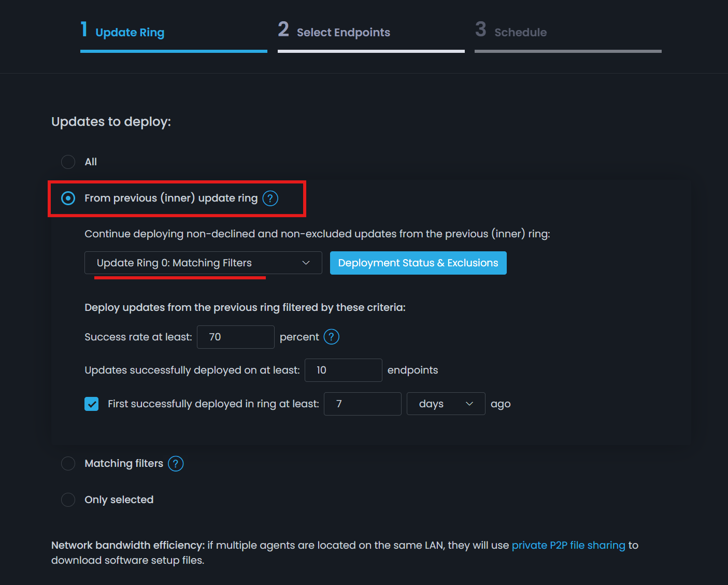Follow the private P2P file sharing link
728x585 pixels.
568,545
